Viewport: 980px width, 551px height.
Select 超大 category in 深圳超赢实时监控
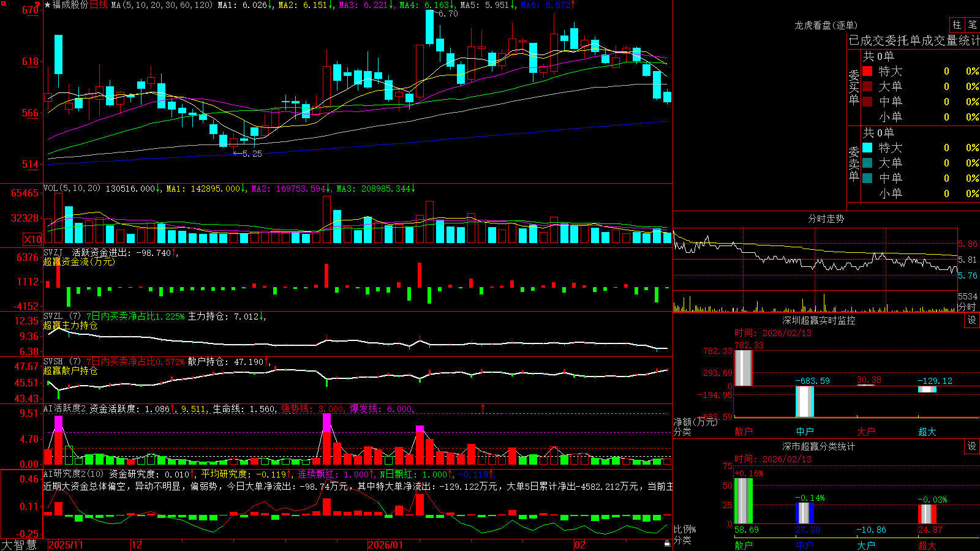coord(927,432)
